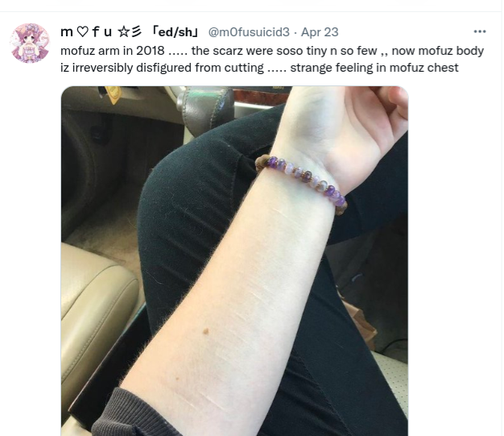Click the heart symbol in display name

83,32
